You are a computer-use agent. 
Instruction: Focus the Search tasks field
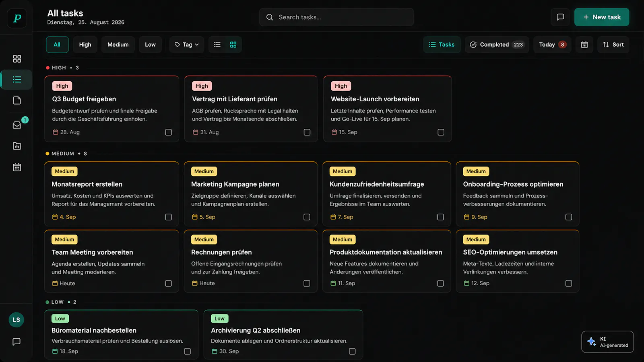[336, 17]
